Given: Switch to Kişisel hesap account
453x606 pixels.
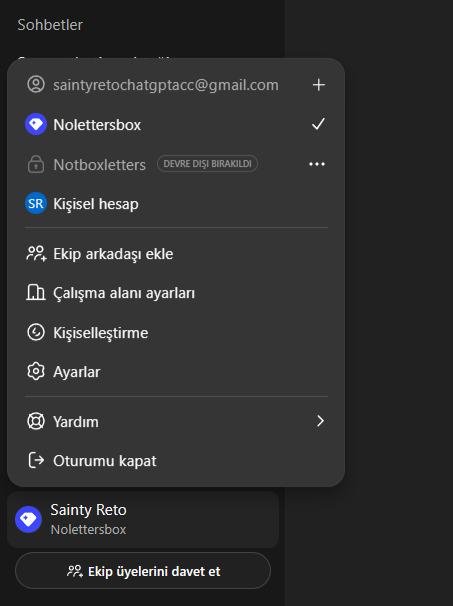Looking at the screenshot, I should tap(176, 203).
